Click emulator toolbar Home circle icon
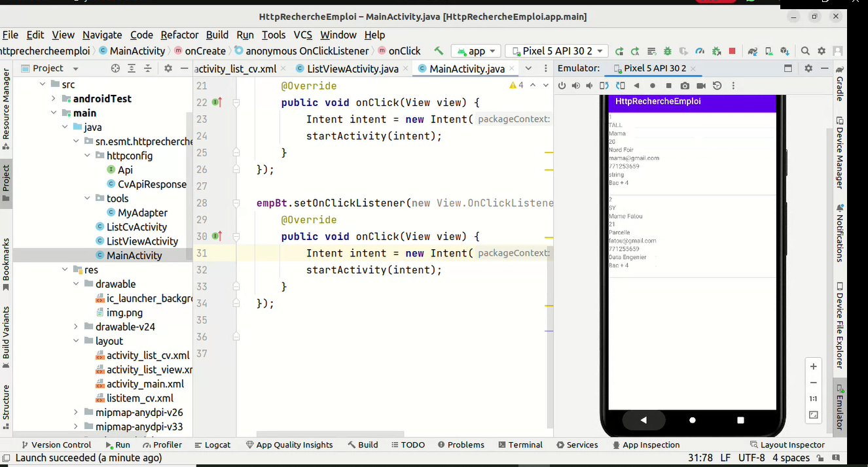 pos(653,86)
